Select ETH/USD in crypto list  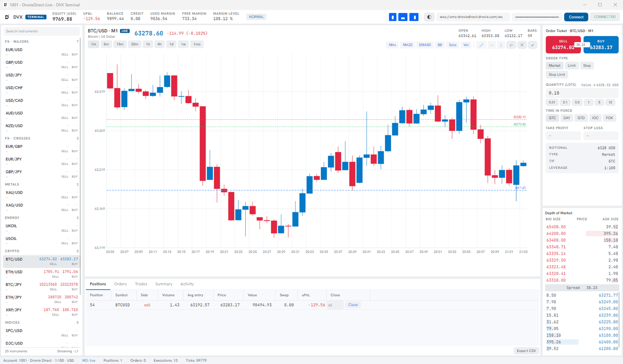pyautogui.click(x=41, y=274)
